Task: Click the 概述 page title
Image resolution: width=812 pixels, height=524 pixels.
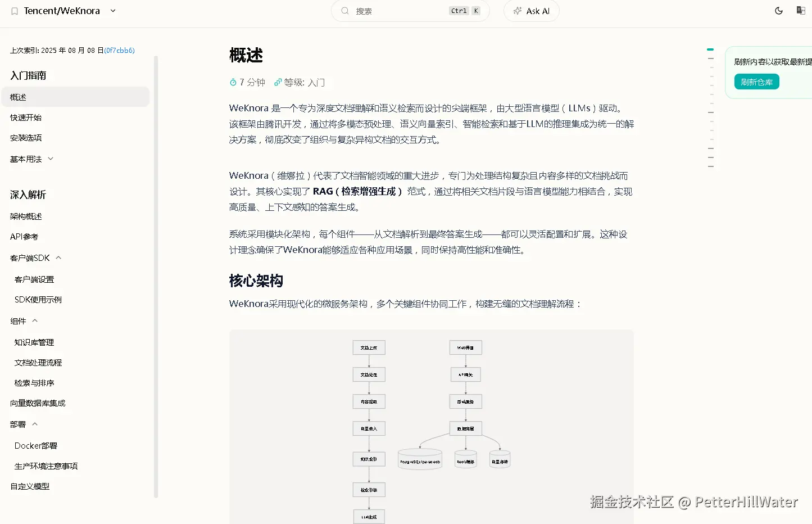Action: point(246,55)
